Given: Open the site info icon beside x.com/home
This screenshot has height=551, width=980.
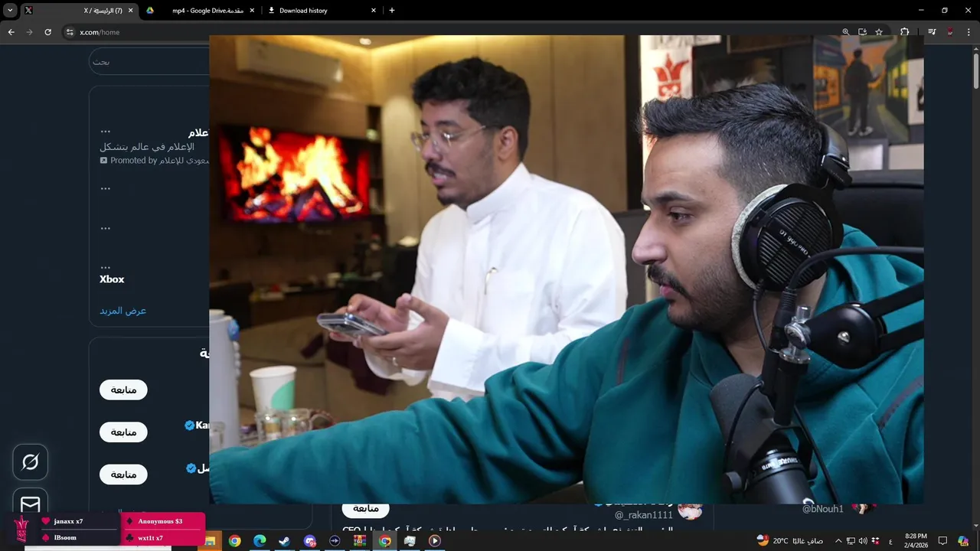Looking at the screenshot, I should click(x=70, y=32).
